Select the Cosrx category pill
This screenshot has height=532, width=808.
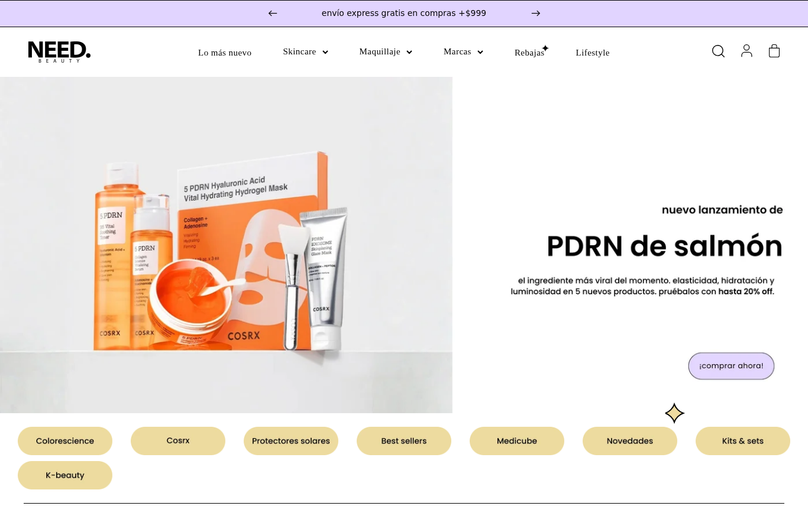click(x=178, y=441)
